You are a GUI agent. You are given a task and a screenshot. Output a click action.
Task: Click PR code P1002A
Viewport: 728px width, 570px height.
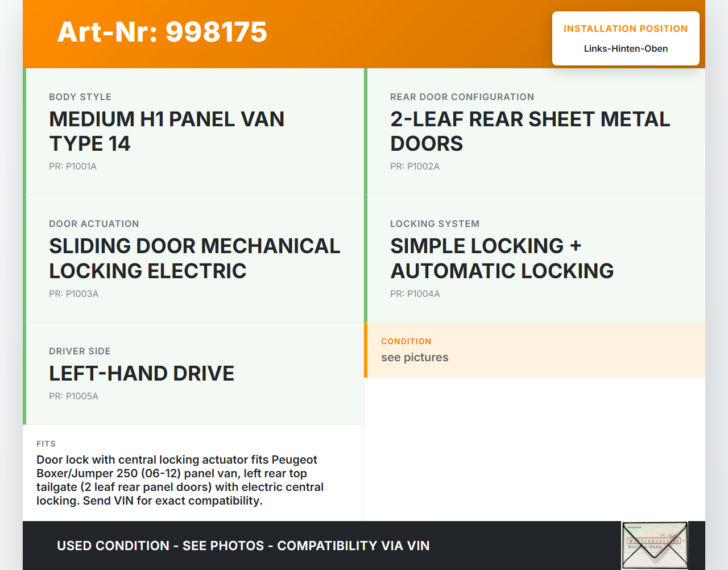415,167
